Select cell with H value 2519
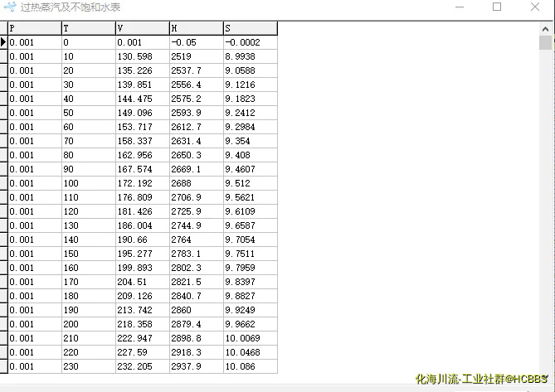555x392 pixels. (197, 56)
